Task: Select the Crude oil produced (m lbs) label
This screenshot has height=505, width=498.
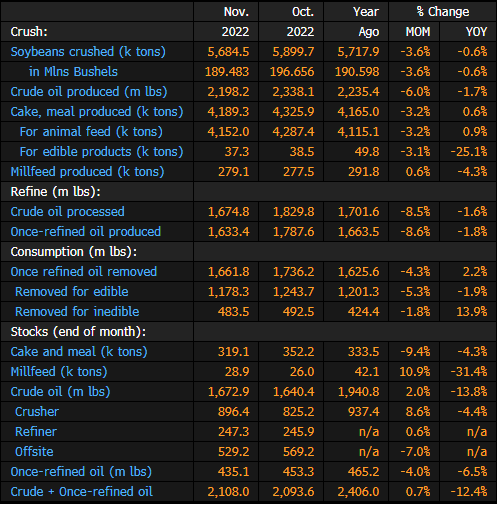Action: (x=89, y=92)
